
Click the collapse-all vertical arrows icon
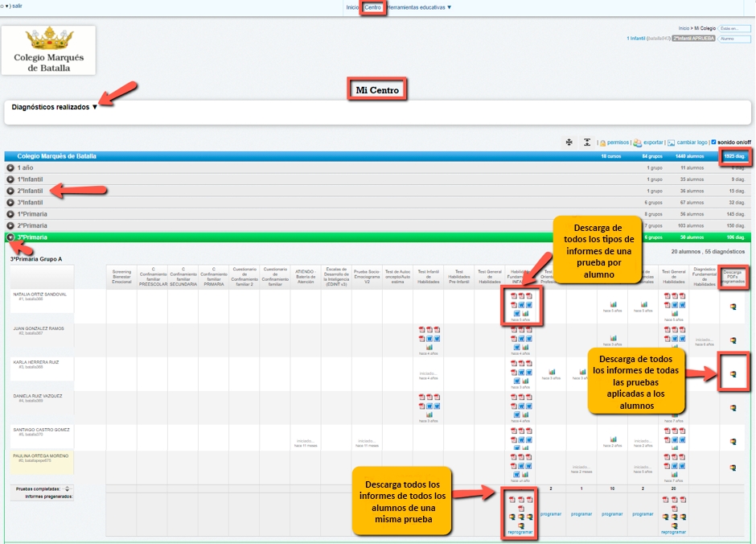pos(587,142)
